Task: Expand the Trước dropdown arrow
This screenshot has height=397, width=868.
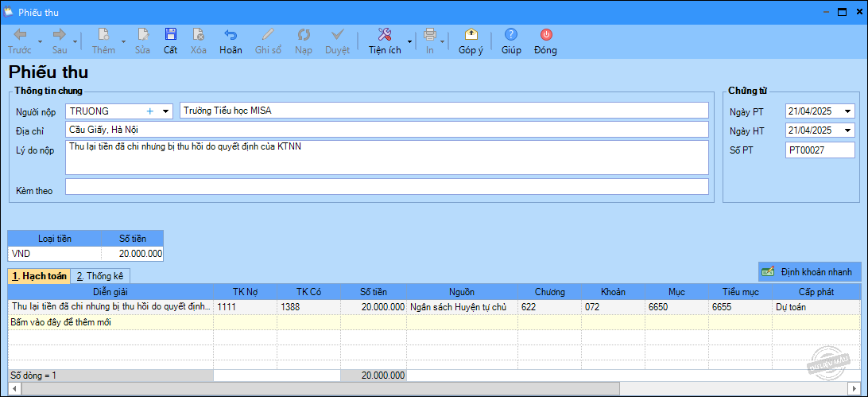Action: tap(40, 41)
